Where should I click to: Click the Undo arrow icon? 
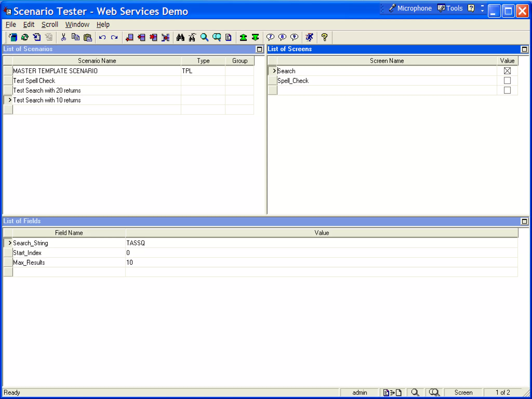[102, 37]
